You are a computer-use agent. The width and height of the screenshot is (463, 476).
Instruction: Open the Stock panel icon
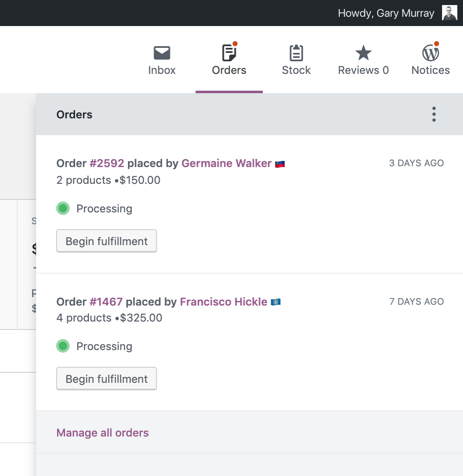[296, 52]
